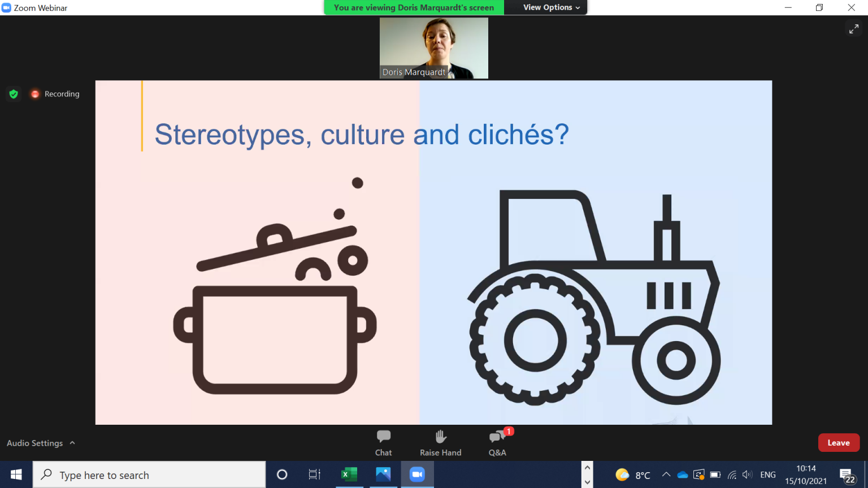Click the Zoom icon in the taskbar

(x=417, y=474)
